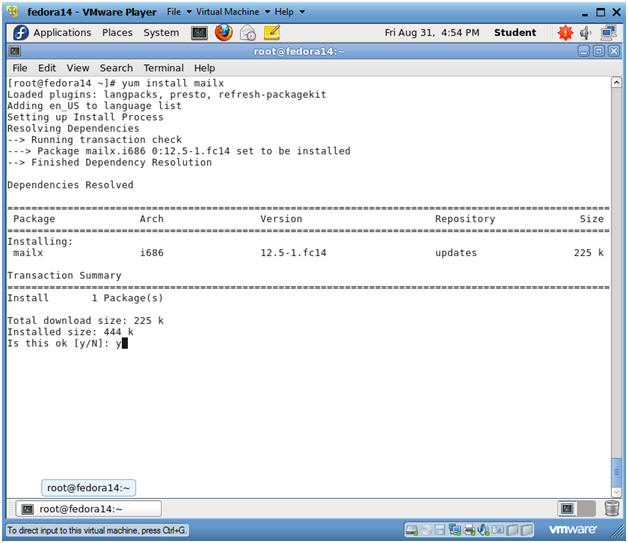Click the VMware Player logo icon

click(12, 12)
